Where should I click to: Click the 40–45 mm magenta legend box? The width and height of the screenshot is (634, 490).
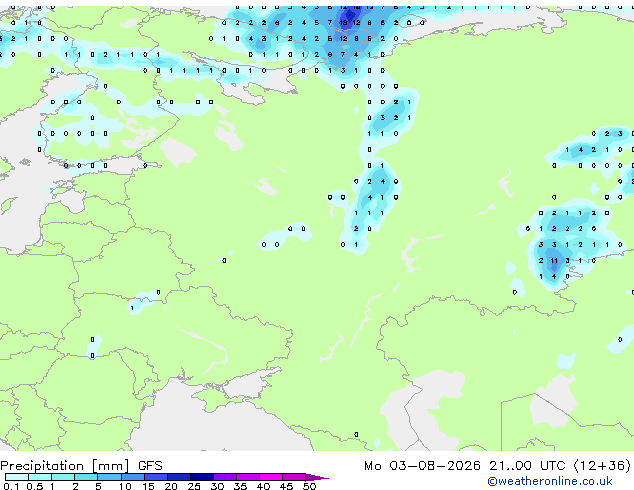(x=271, y=477)
